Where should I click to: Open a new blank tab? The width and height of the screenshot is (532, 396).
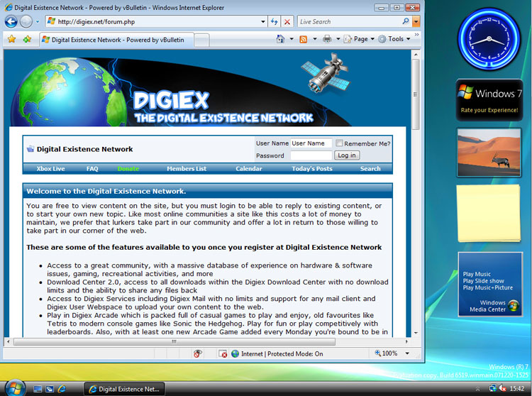click(201, 40)
